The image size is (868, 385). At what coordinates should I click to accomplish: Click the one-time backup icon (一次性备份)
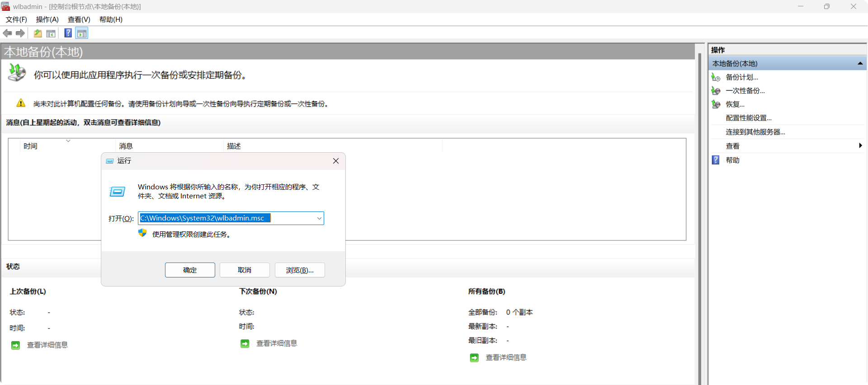[x=716, y=91]
